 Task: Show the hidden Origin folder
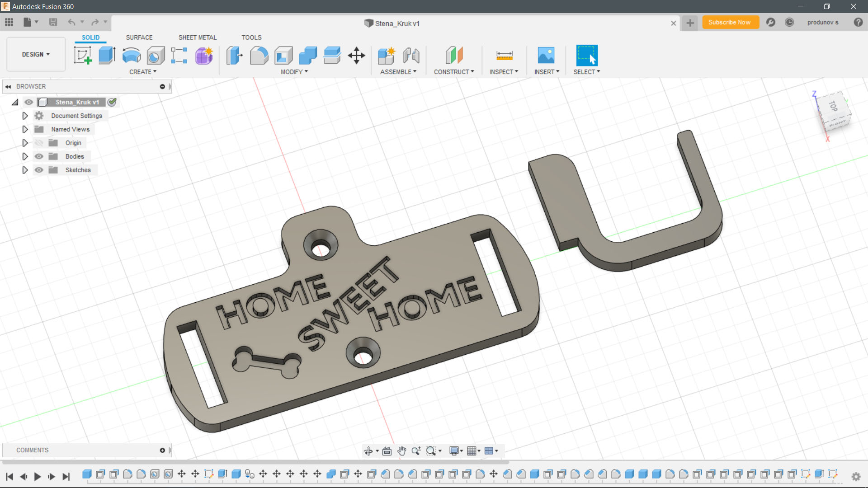(x=39, y=143)
